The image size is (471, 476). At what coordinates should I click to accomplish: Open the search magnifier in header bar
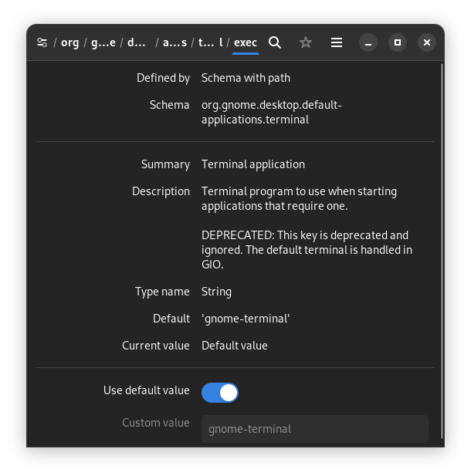[275, 42]
